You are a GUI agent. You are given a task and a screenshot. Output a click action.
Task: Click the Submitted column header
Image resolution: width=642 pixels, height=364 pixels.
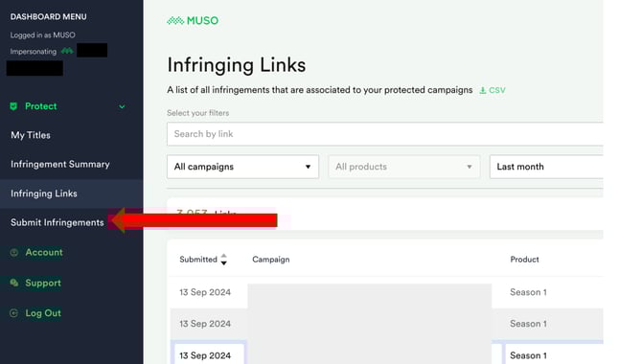[198, 260]
